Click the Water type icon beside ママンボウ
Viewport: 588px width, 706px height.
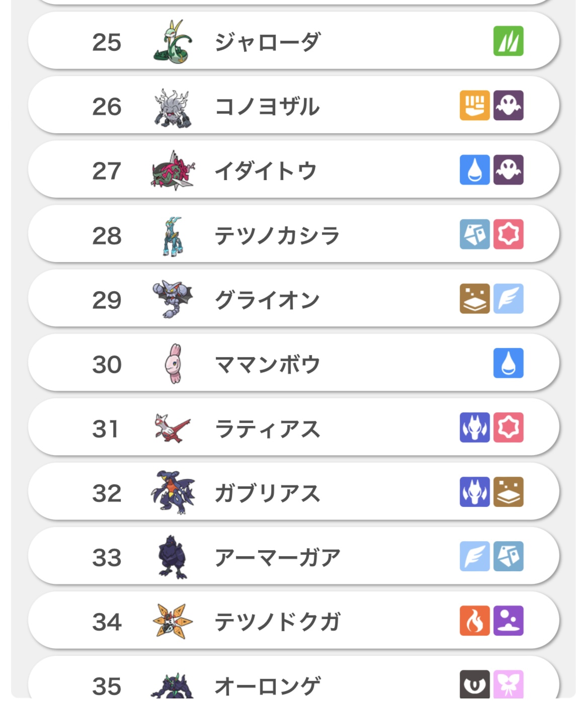pyautogui.click(x=508, y=363)
